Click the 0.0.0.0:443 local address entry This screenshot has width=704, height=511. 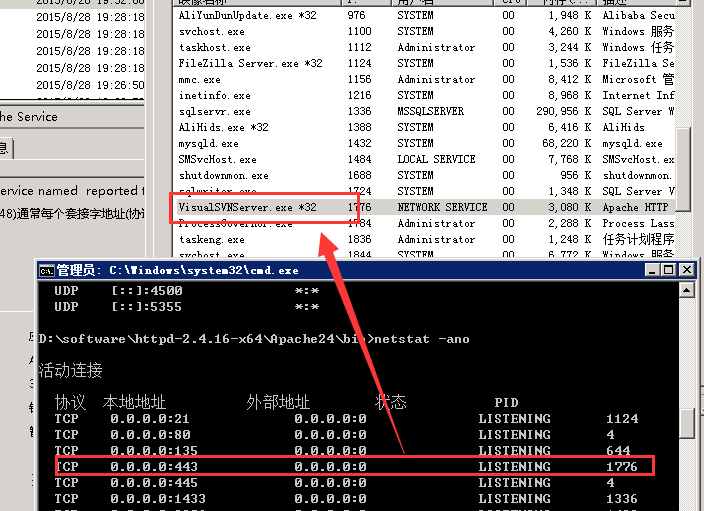[154, 467]
